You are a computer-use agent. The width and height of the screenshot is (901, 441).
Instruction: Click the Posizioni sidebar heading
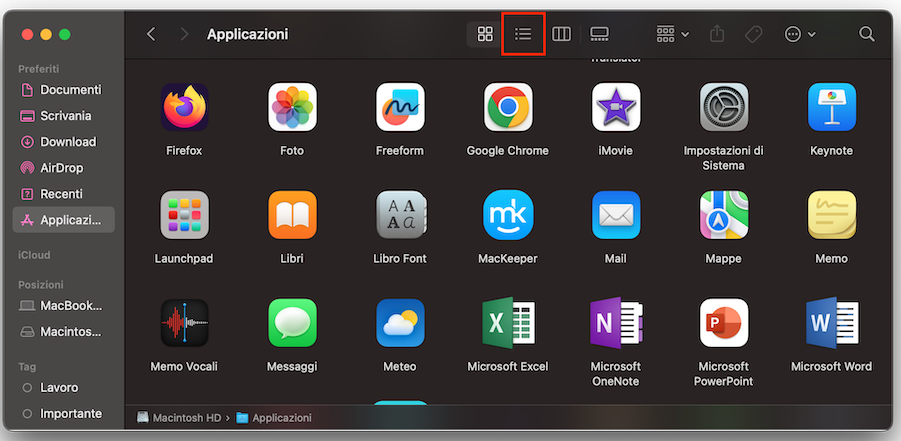pos(41,285)
